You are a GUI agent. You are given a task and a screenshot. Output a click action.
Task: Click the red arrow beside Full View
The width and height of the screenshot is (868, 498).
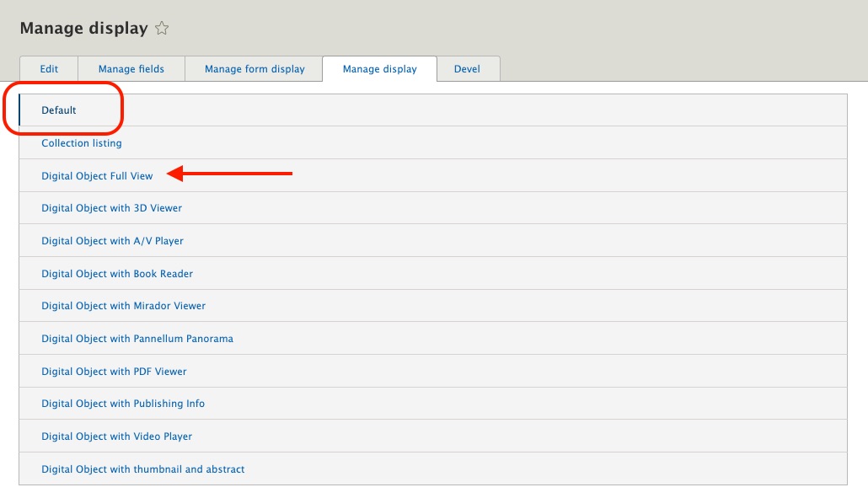[229, 174]
